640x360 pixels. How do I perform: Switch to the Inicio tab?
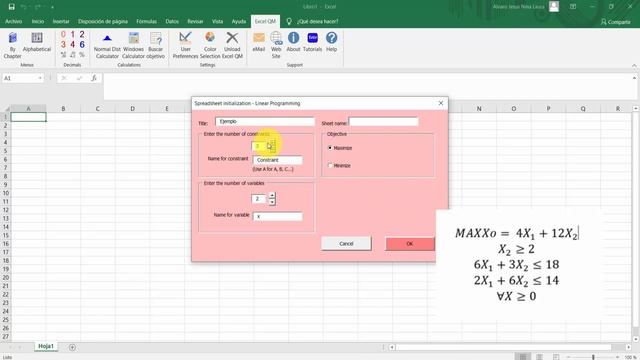pyautogui.click(x=38, y=21)
